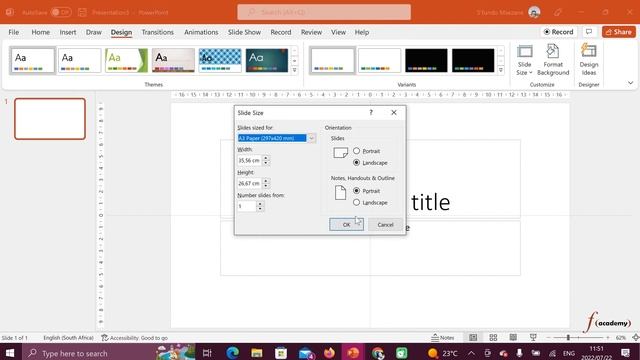Open the Review tab

coord(311,32)
